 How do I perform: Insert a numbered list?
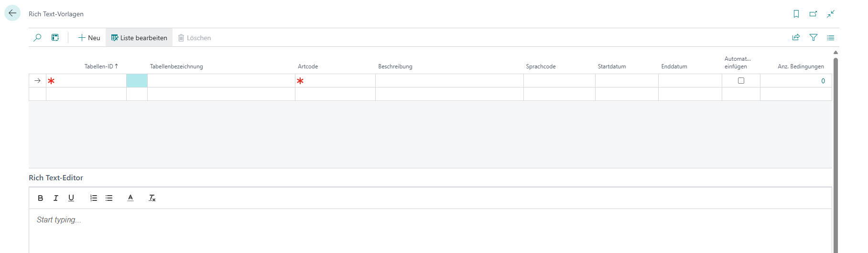tap(94, 198)
